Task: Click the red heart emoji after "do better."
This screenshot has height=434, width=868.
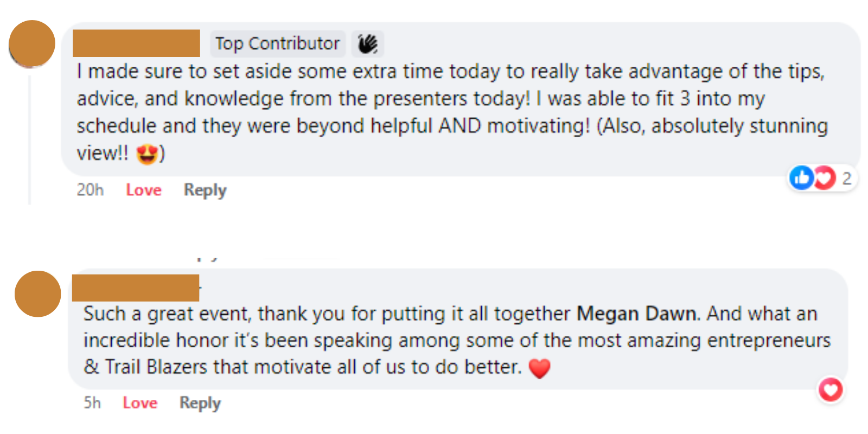Action: [539, 368]
